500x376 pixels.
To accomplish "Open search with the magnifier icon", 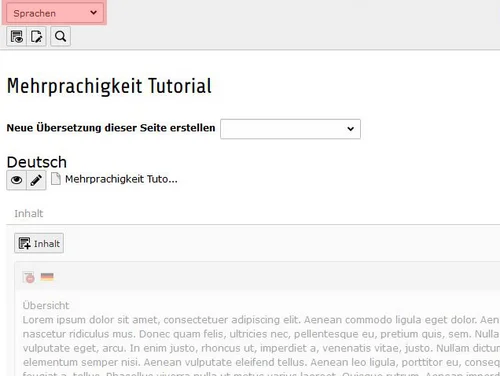I will click(x=60, y=36).
